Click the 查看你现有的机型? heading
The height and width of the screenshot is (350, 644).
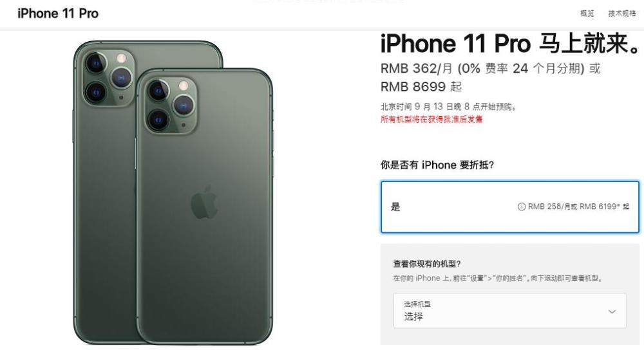(x=427, y=264)
